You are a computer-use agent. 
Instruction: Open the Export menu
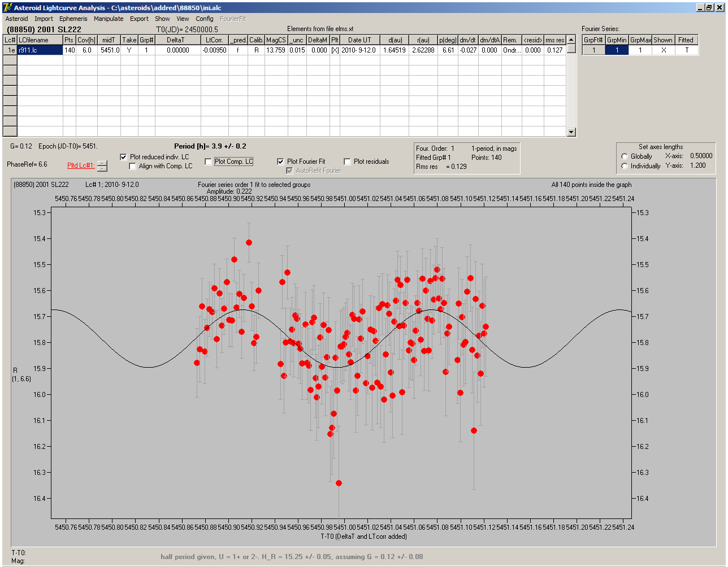coord(139,19)
